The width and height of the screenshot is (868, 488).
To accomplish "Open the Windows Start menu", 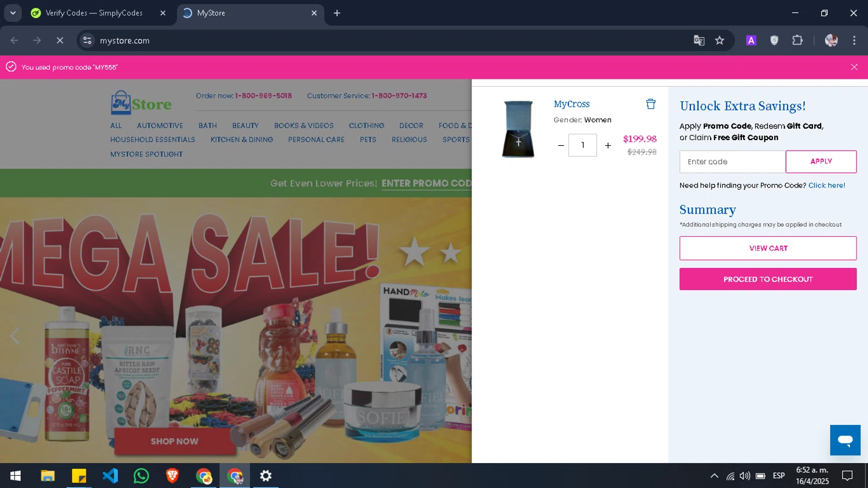I will pyautogui.click(x=16, y=476).
